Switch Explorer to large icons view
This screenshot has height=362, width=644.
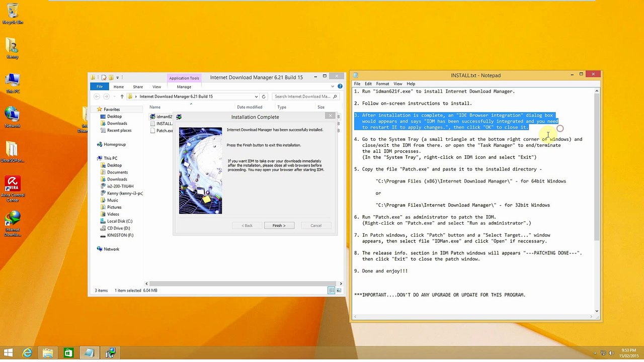[x=339, y=290]
